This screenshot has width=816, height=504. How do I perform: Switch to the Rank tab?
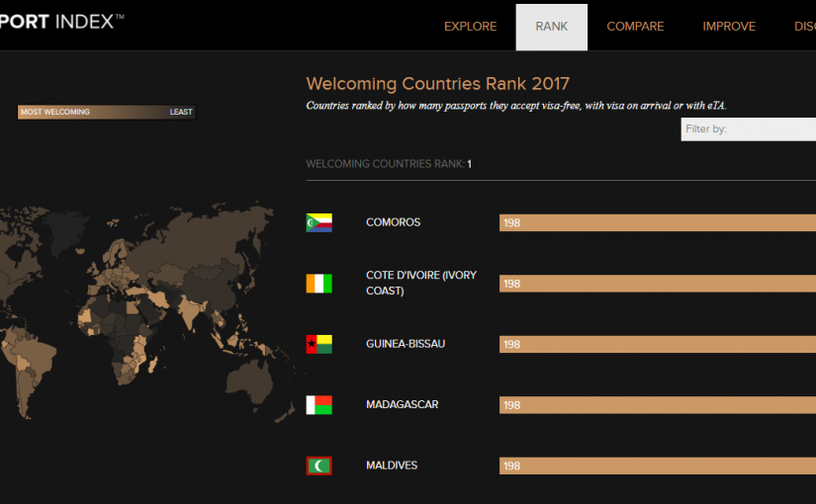[x=551, y=27]
